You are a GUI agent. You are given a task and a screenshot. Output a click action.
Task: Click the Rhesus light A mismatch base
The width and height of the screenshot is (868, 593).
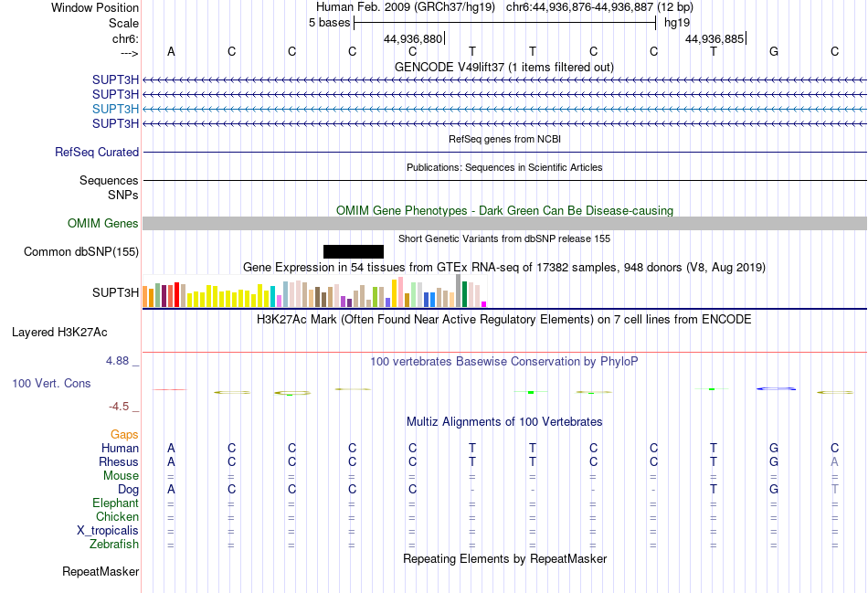coord(834,461)
